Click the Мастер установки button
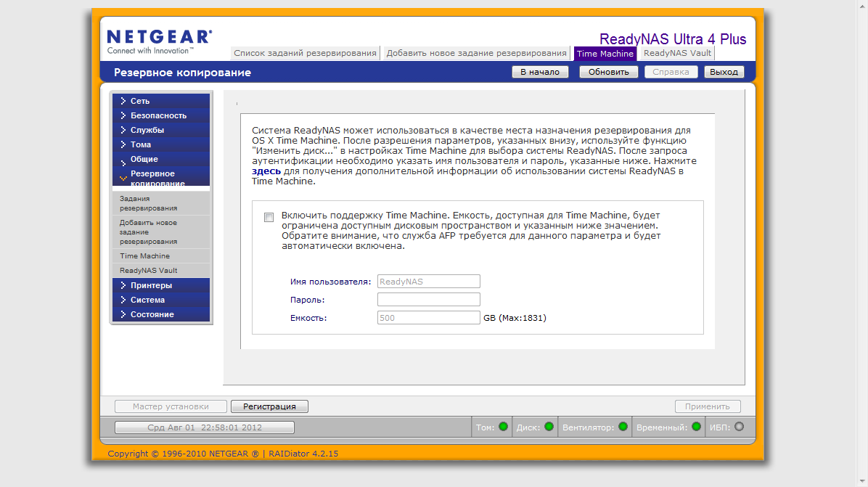Screen dimensions: 868x487 (171, 406)
